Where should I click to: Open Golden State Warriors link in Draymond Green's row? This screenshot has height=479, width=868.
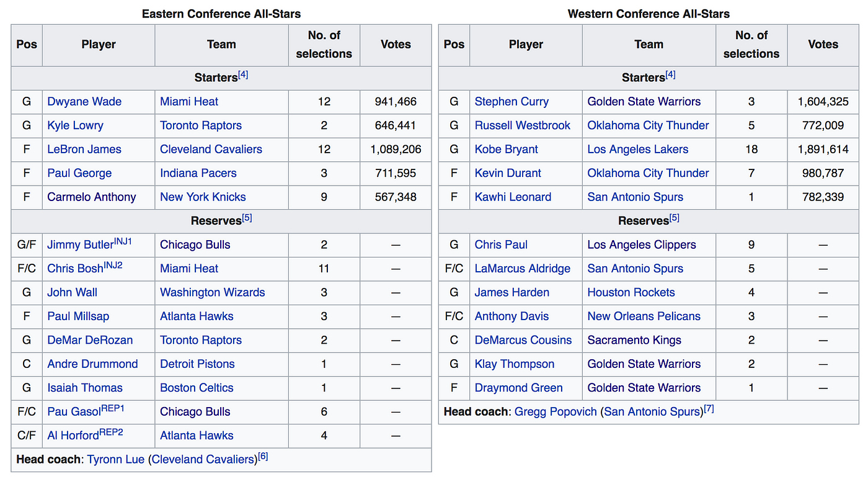click(x=644, y=388)
